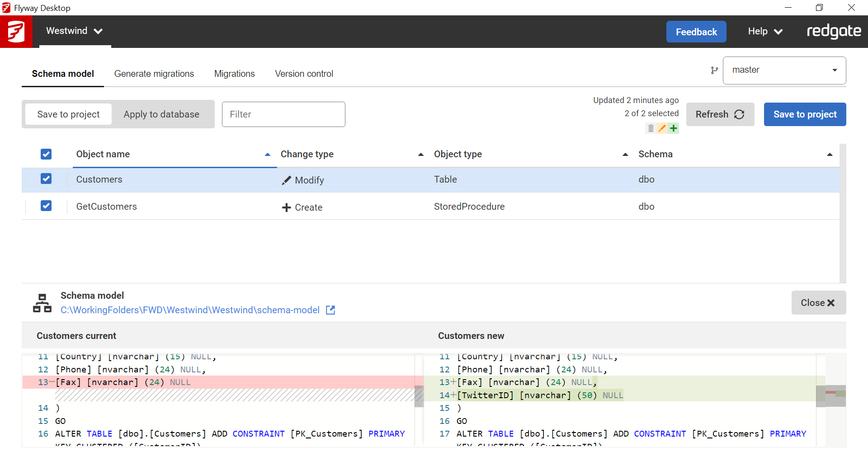Open schema-model folder via external link icon

(330, 310)
